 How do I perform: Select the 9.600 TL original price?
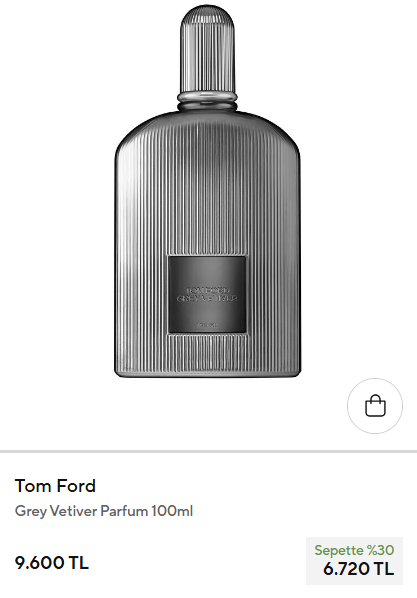[x=52, y=563]
